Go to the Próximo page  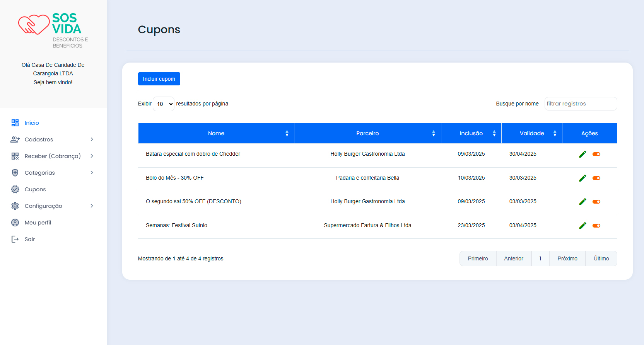(x=567, y=258)
